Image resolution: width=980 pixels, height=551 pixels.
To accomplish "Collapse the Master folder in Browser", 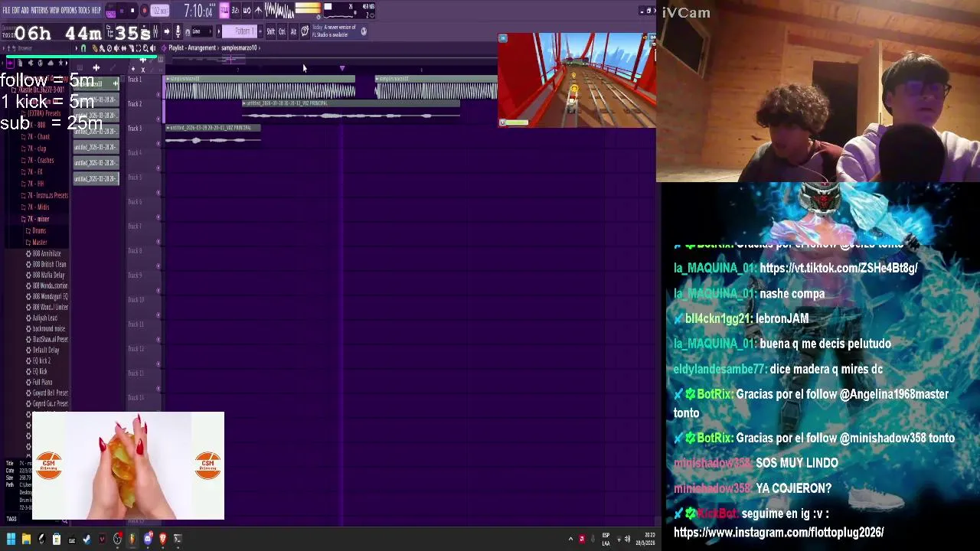I will pos(36,243).
